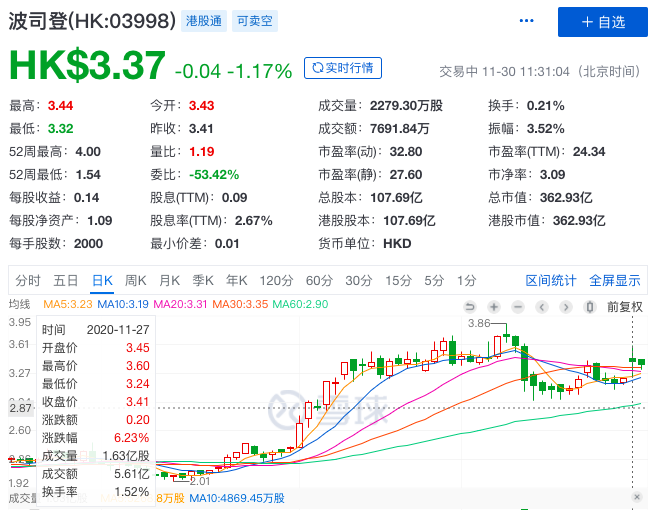653x510 pixels.
Task: Expand chart with 全屏显示
Action: [615, 281]
